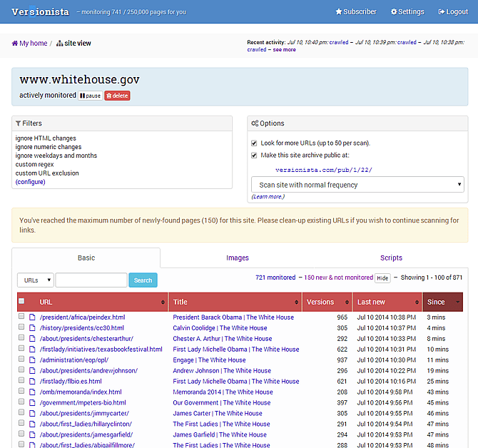Check the /administration/eop/opl/ row checkbox
The height and width of the screenshot is (448, 478).
coord(21,359)
